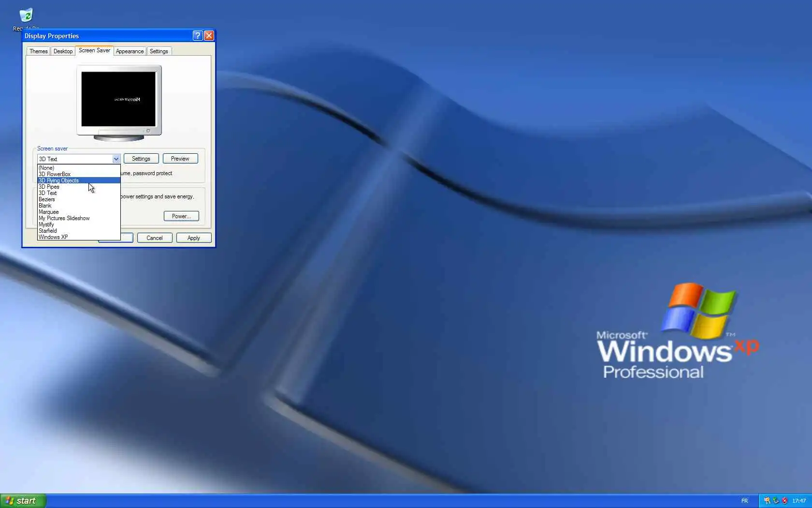812x508 pixels.
Task: Pick Mystify from the dropdown list
Action: pyautogui.click(x=79, y=224)
